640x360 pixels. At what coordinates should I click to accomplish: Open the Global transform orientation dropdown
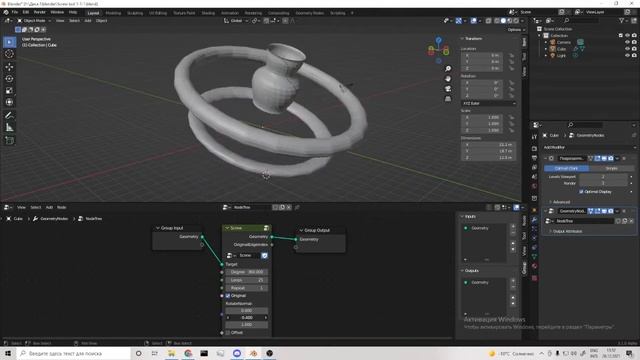(236, 20)
